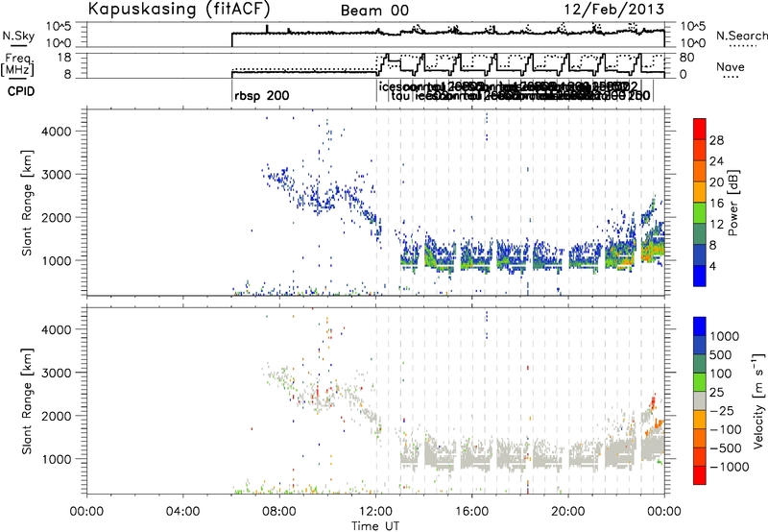Click the "rbsp 200" CPID annotation
The height and width of the screenshot is (532, 768).
(261, 95)
